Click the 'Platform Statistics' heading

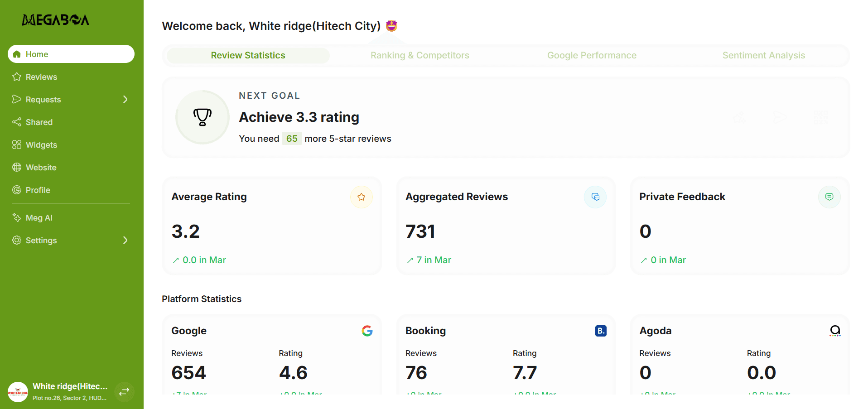click(x=202, y=299)
